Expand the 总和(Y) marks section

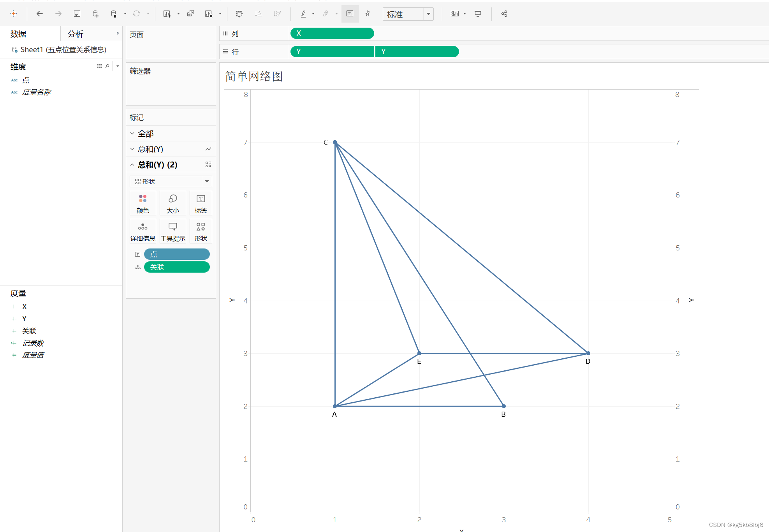pos(132,149)
